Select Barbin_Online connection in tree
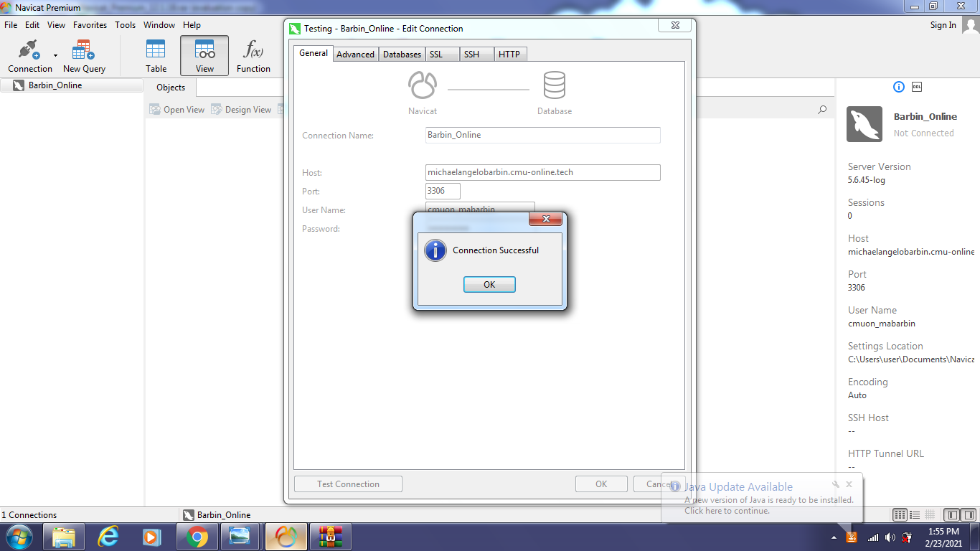The width and height of the screenshot is (980, 551). (55, 85)
